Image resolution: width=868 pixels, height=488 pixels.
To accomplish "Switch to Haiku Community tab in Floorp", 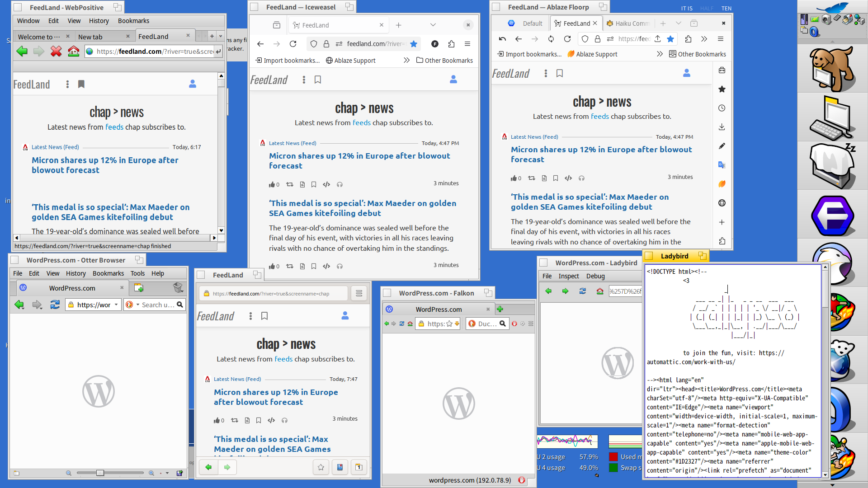I will 628,23.
